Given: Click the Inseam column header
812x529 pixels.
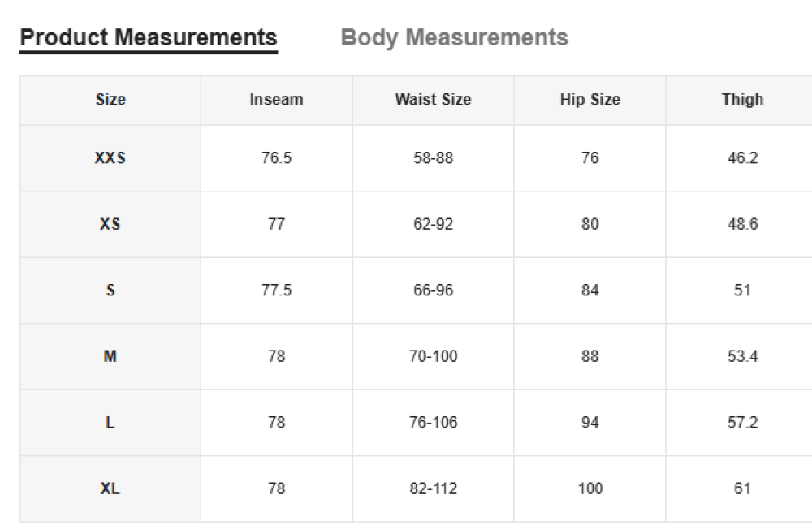Looking at the screenshot, I should 276,100.
